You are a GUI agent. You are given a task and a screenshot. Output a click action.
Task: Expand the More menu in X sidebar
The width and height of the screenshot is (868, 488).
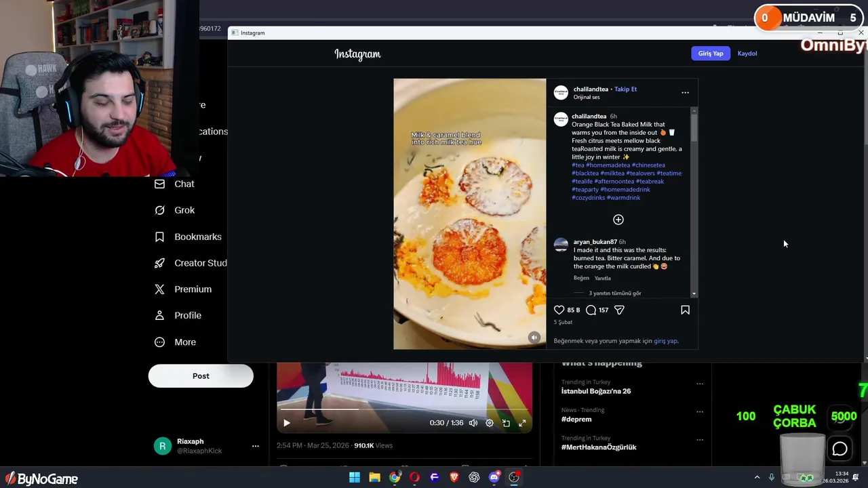[175, 342]
